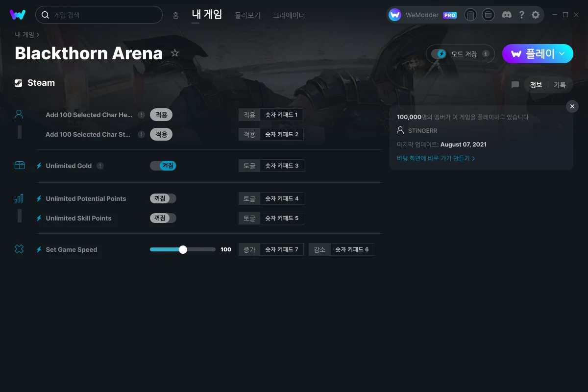Enable Unlimited Skill Points

click(x=163, y=218)
